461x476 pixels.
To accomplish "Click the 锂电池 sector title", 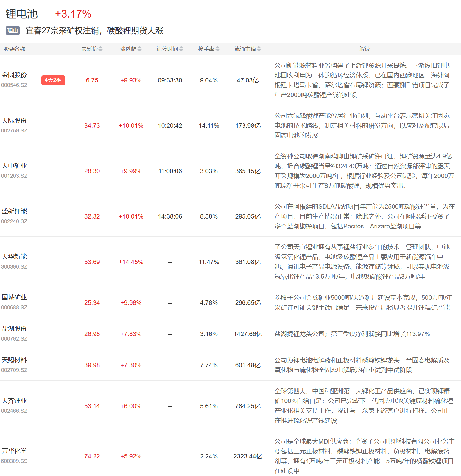I will 21,14.
